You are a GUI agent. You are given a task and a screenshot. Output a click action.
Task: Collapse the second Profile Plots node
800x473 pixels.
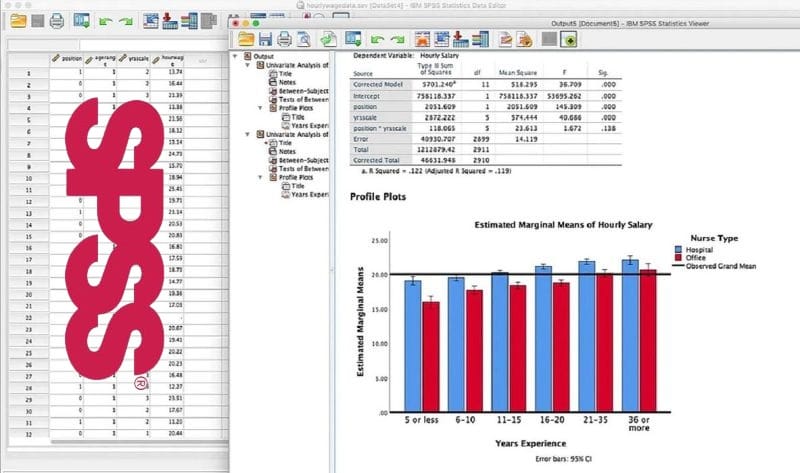coord(260,177)
